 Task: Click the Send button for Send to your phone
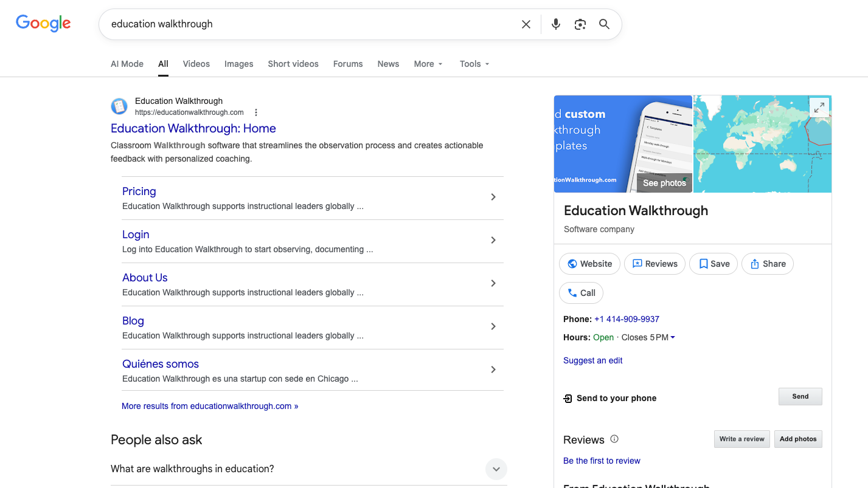[800, 397]
